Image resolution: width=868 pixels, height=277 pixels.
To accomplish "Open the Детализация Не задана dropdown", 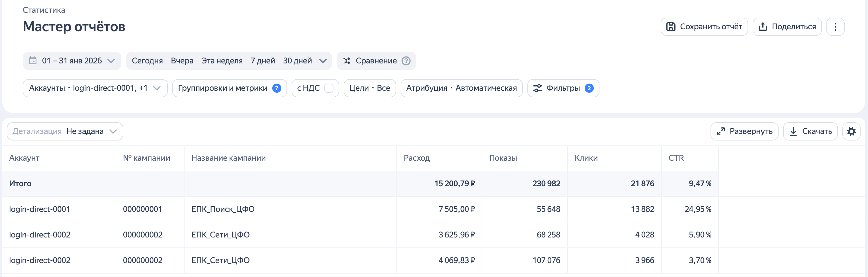I will point(65,131).
